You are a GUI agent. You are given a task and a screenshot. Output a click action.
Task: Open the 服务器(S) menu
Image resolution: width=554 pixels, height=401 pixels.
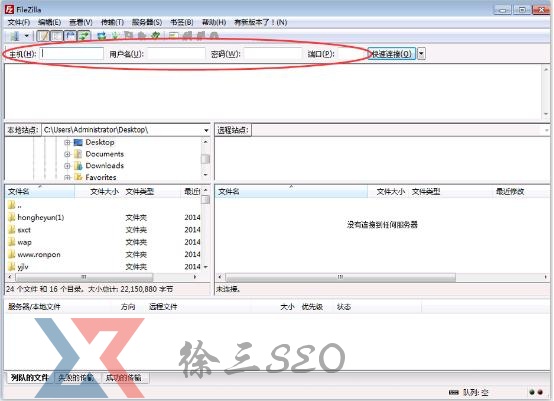point(147,23)
